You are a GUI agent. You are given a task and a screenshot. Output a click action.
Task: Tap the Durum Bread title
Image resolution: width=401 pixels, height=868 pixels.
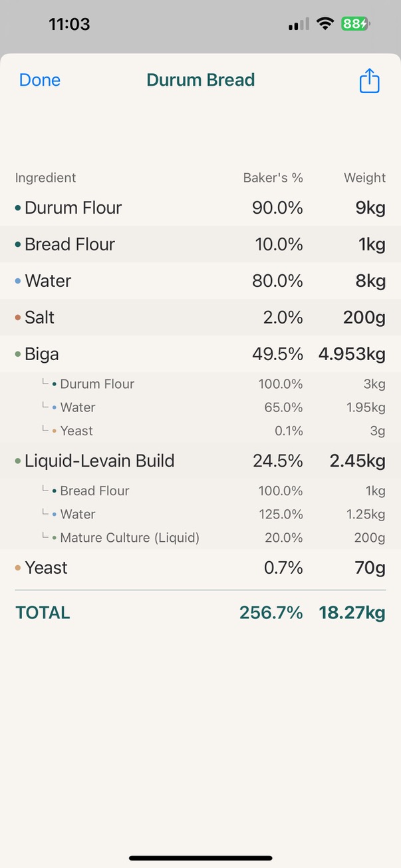200,81
